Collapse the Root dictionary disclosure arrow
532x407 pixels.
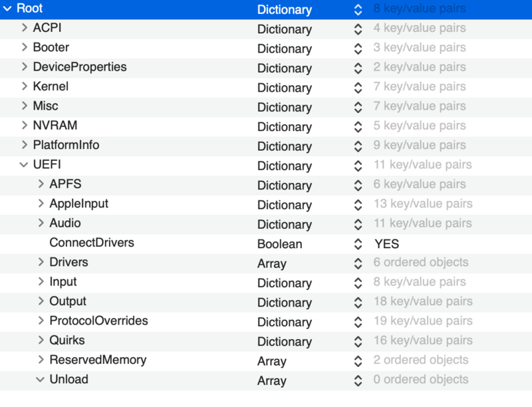tap(7, 9)
